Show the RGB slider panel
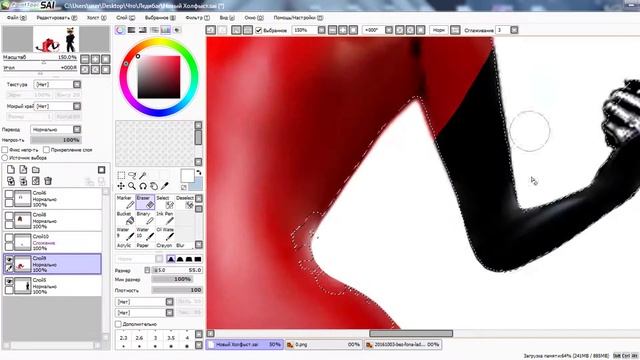Image resolution: width=640 pixels, height=360 pixels. [x=131, y=30]
